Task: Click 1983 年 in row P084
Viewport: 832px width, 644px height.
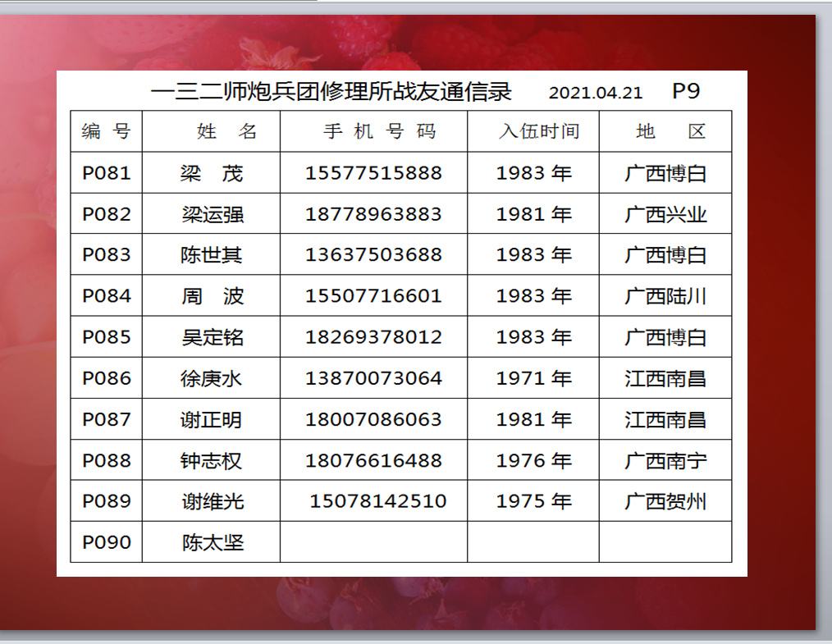Action: pos(534,296)
